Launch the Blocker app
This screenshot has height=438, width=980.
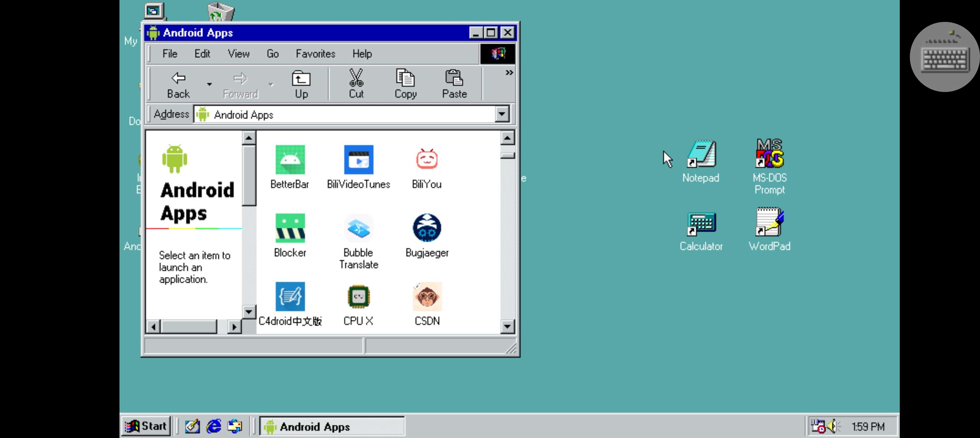(x=290, y=228)
